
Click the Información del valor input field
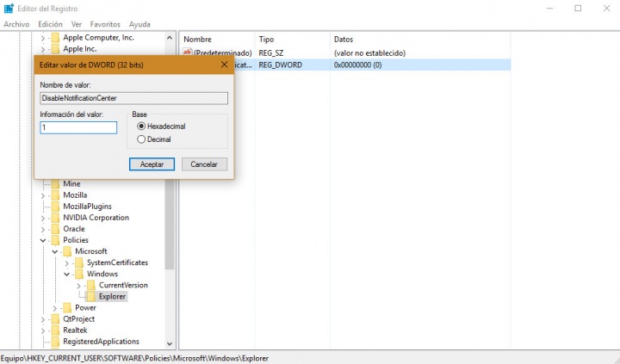[78, 127]
